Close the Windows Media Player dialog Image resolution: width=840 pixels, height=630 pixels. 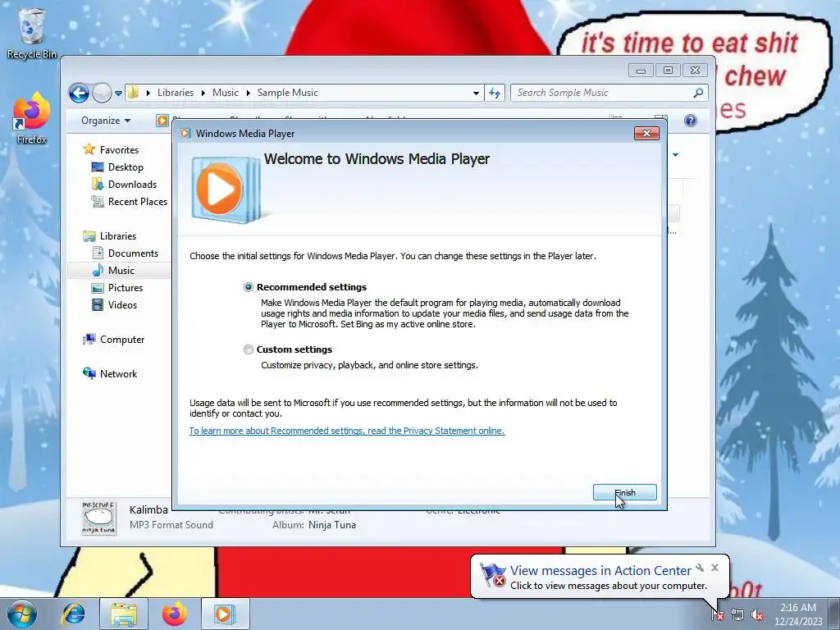[646, 134]
